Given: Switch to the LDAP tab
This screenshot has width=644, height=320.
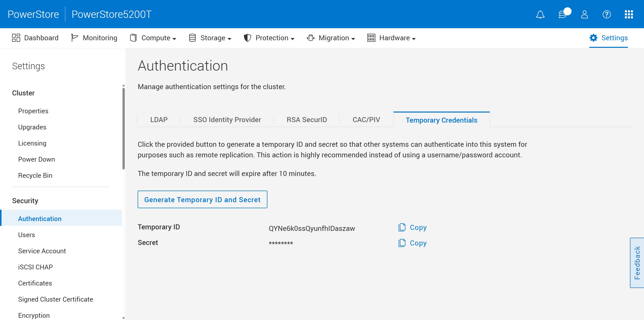Looking at the screenshot, I should click(x=159, y=120).
